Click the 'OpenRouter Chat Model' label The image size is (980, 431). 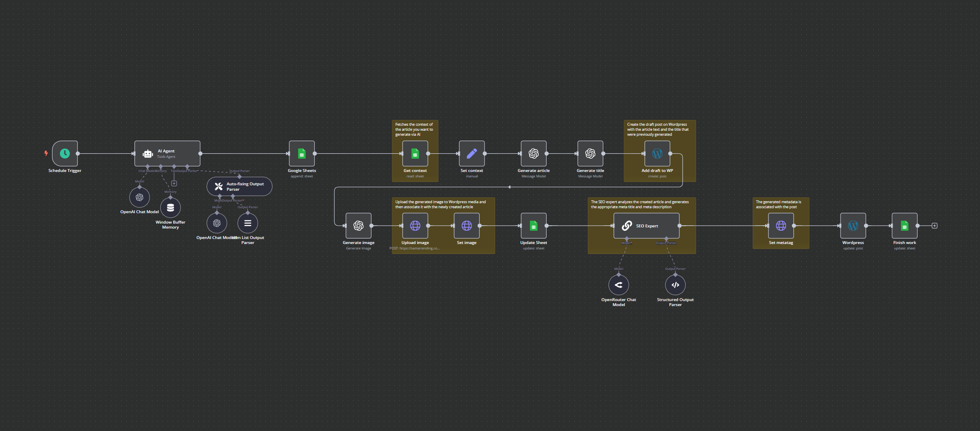(619, 302)
